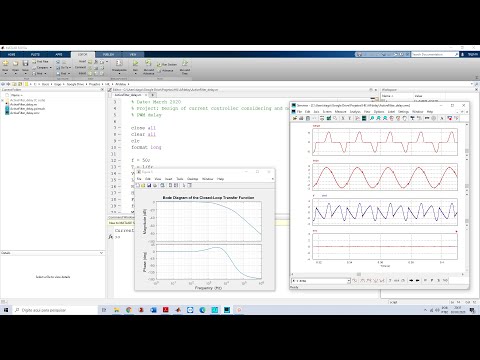Viewport: 480px width, 360px height.
Task: Click the Open folder icon in MATLAB ribbon
Action: [15, 63]
